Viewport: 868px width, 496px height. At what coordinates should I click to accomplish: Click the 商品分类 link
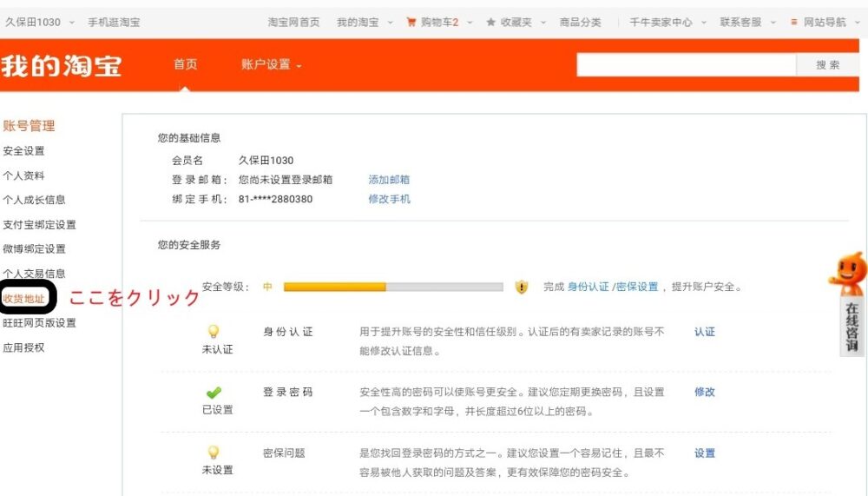[580, 23]
